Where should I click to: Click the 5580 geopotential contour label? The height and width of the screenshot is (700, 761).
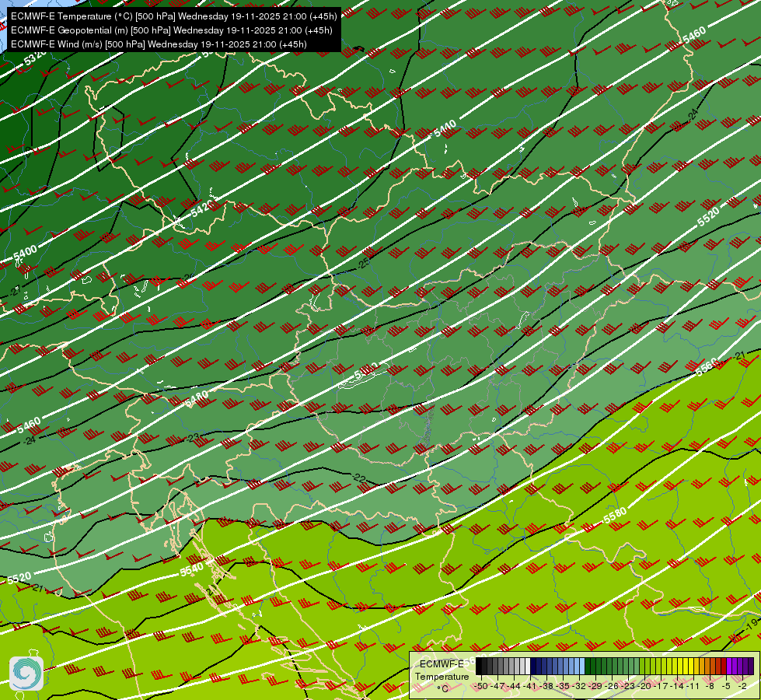point(615,516)
